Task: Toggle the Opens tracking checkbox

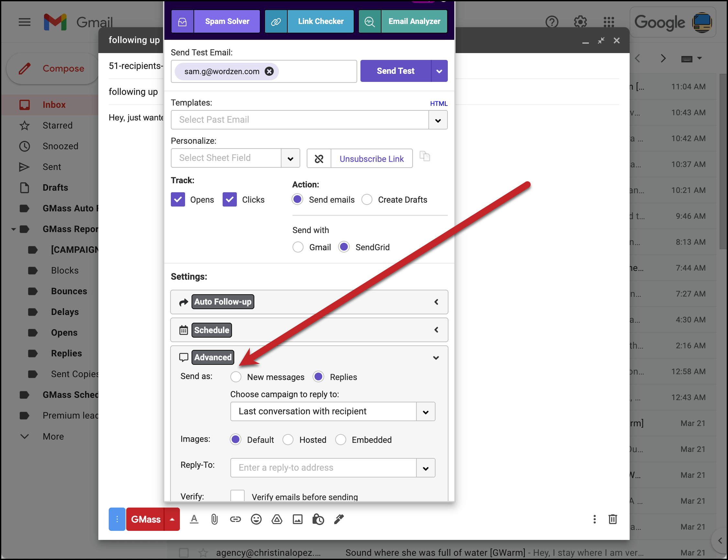Action: pyautogui.click(x=179, y=199)
